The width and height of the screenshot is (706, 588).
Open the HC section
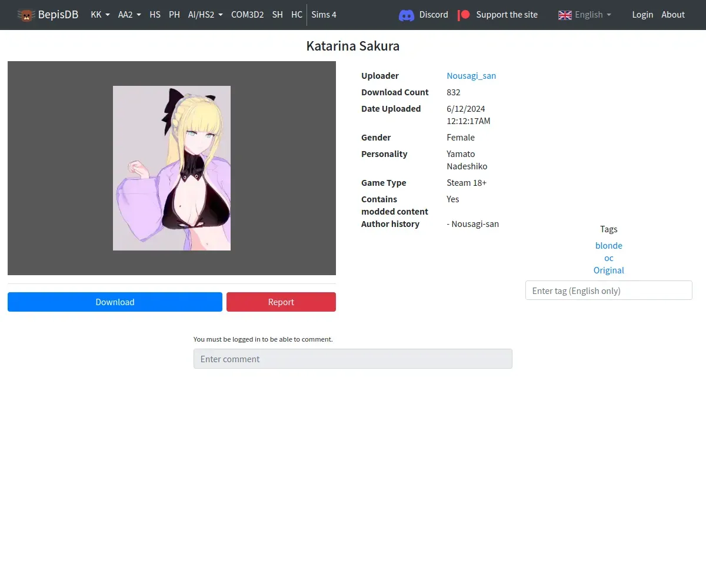297,15
